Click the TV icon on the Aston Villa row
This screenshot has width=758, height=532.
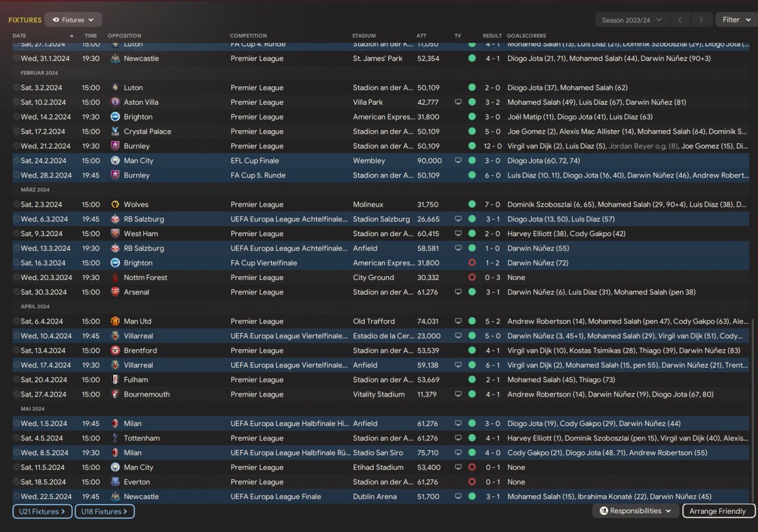pos(458,102)
